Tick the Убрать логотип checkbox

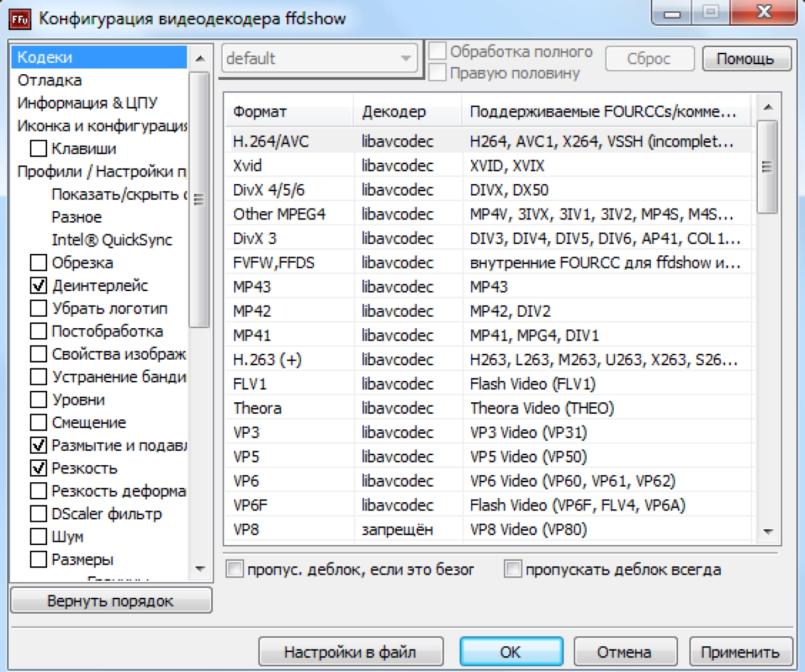coord(38,308)
